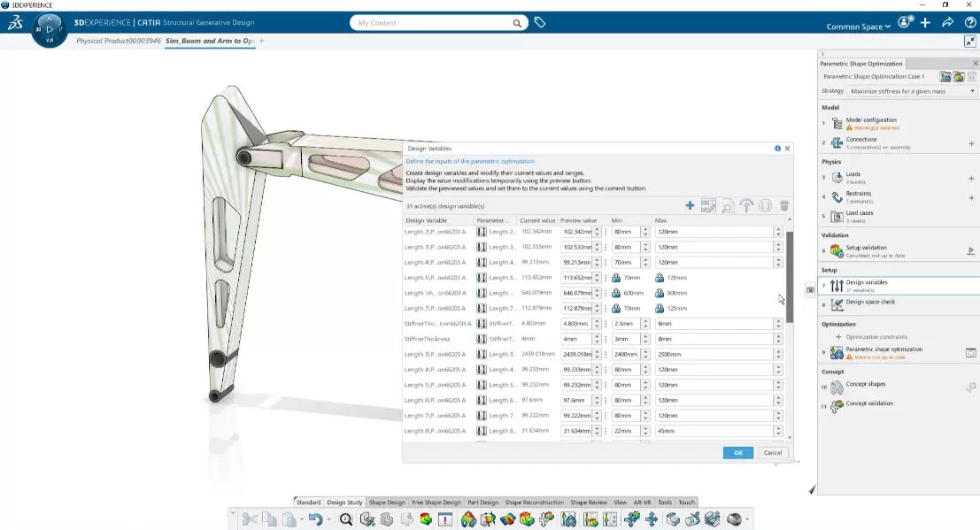Unlock the 900mm Max for Length.14
The image size is (980, 530).
(660, 293)
